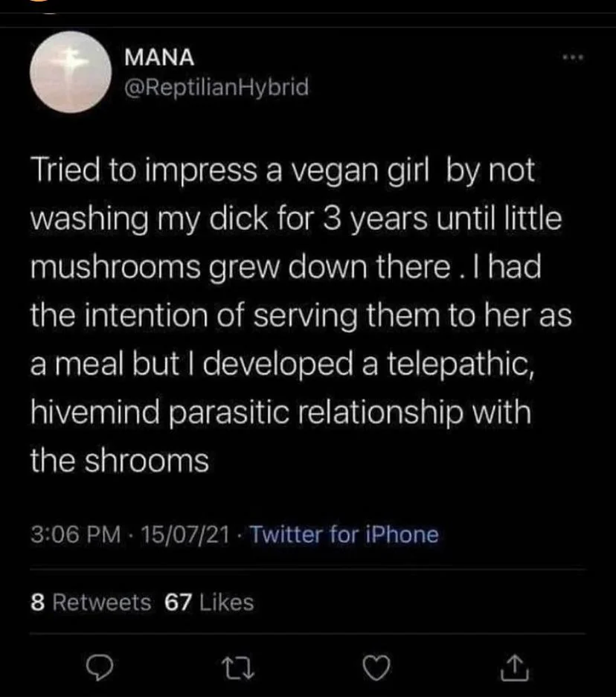This screenshot has width=616, height=697.
Task: View the 8 Retweets list
Action: [91, 602]
